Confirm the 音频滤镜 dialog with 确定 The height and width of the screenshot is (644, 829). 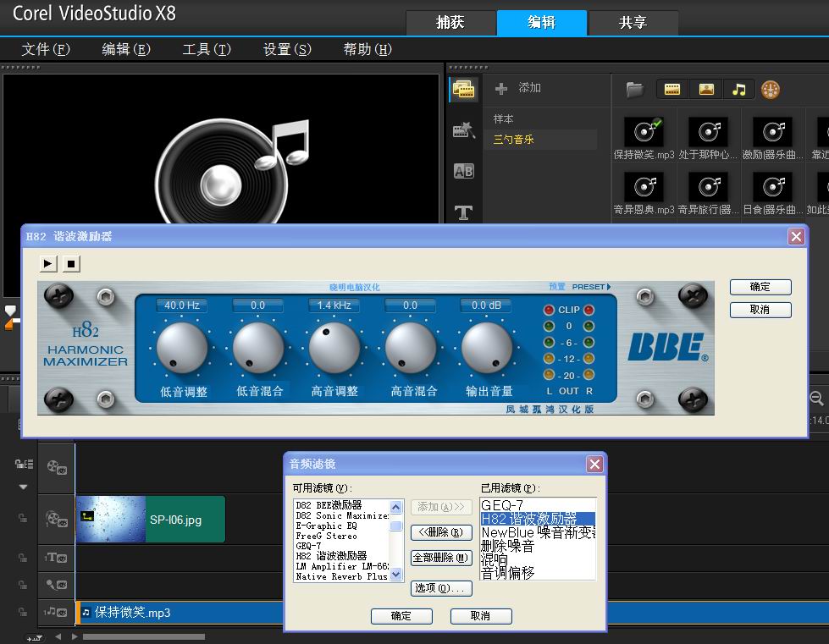pyautogui.click(x=401, y=616)
